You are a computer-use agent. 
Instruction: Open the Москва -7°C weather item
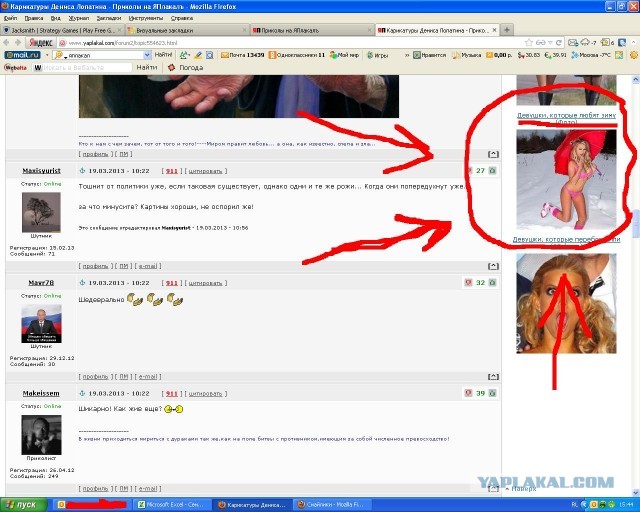pyautogui.click(x=591, y=55)
